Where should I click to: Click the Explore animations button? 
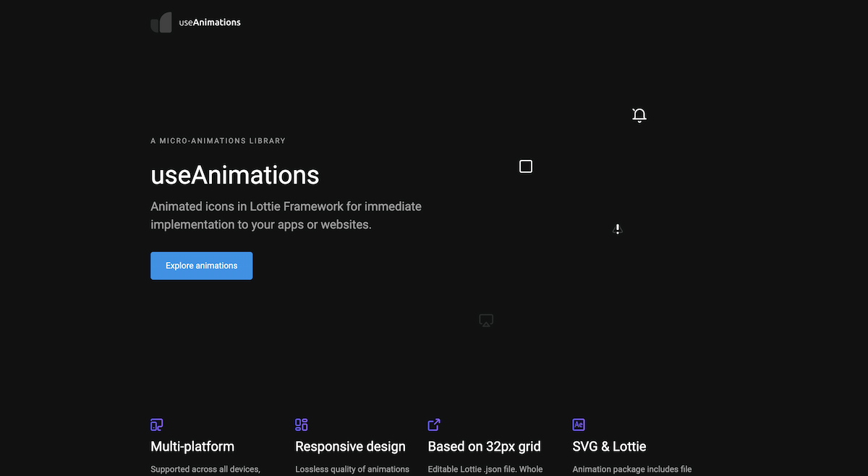coord(201,265)
